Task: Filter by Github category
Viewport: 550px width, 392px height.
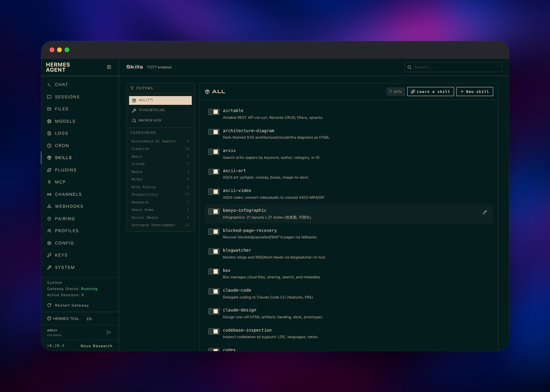Action: [160, 164]
